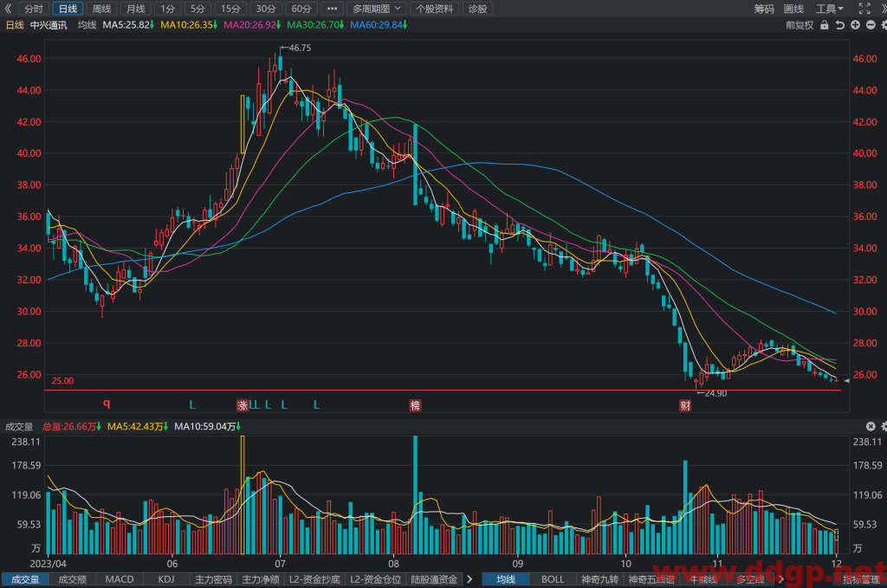Viewport: 887px width, 588px height.
Task: Zoom out the chart with the minus icon
Action: tap(871, 25)
